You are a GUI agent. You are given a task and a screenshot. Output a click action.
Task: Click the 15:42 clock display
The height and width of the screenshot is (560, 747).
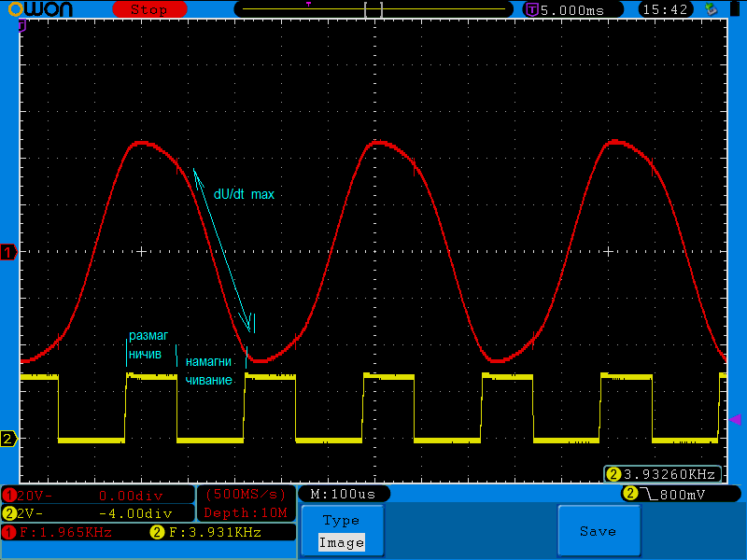pos(666,9)
